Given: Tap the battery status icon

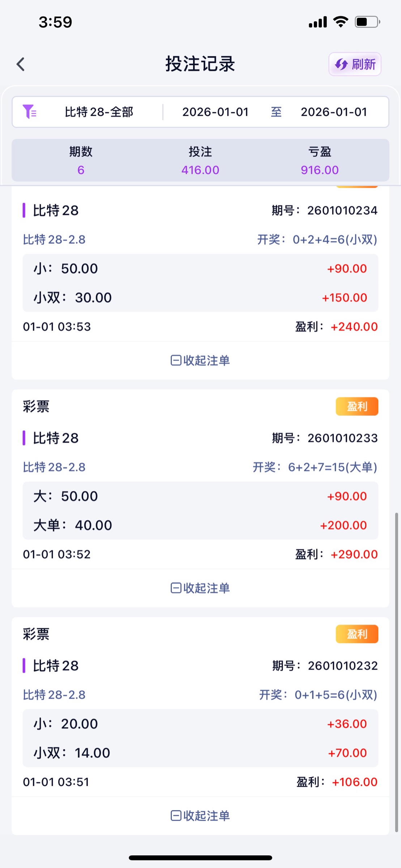Looking at the screenshot, I should 367,22.
